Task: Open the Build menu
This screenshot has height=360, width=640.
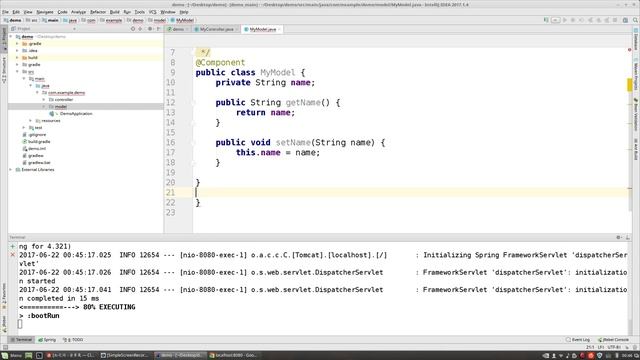Action: [x=115, y=12]
